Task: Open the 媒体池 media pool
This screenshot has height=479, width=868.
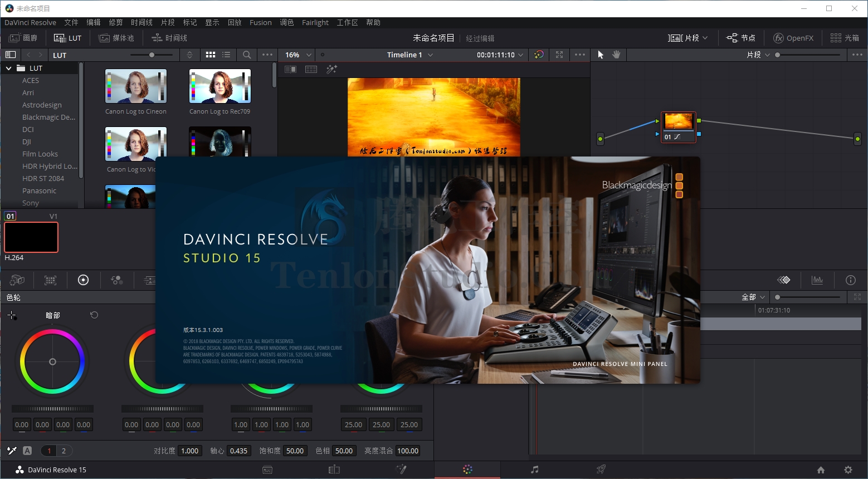Action: click(116, 38)
